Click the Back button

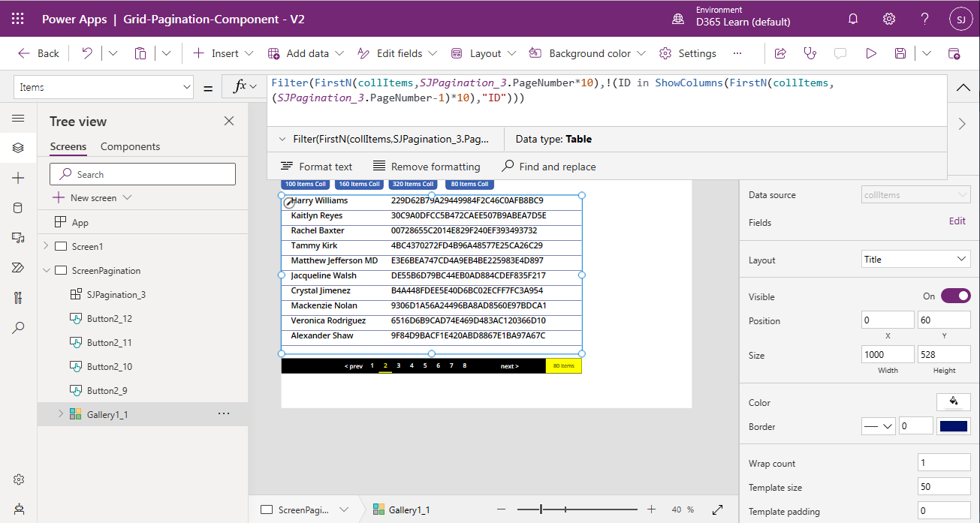pyautogui.click(x=39, y=53)
